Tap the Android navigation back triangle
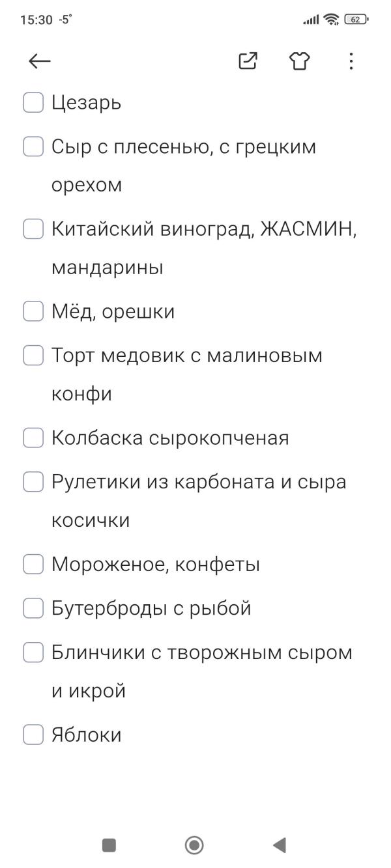 pyautogui.click(x=279, y=844)
